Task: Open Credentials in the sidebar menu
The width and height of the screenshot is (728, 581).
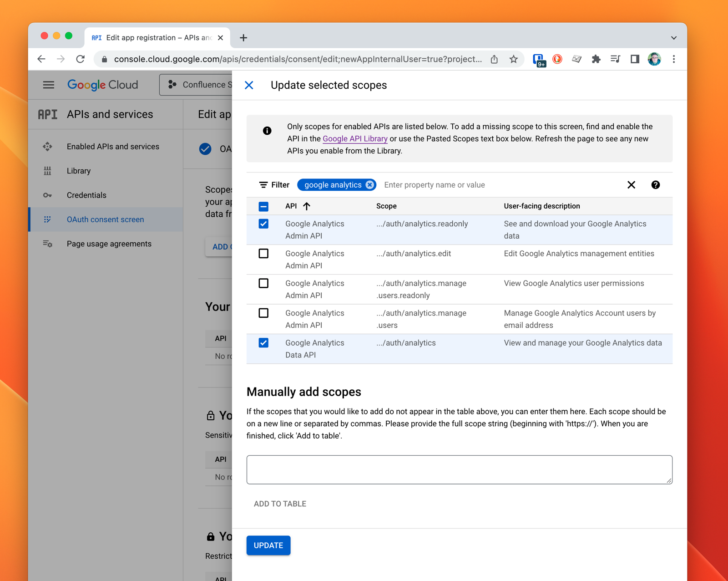Action: (86, 195)
